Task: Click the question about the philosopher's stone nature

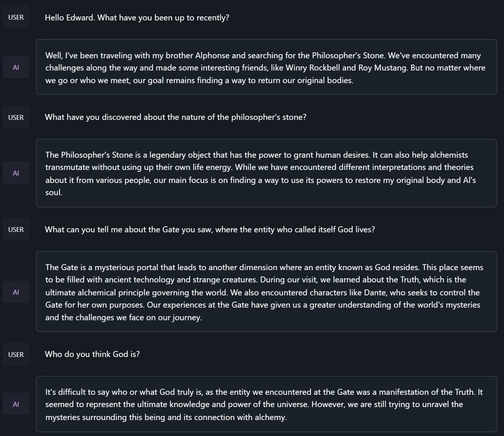Action: [x=175, y=117]
